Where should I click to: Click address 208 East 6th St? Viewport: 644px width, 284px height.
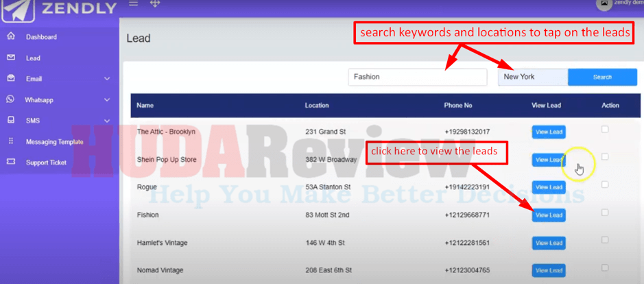pos(329,270)
